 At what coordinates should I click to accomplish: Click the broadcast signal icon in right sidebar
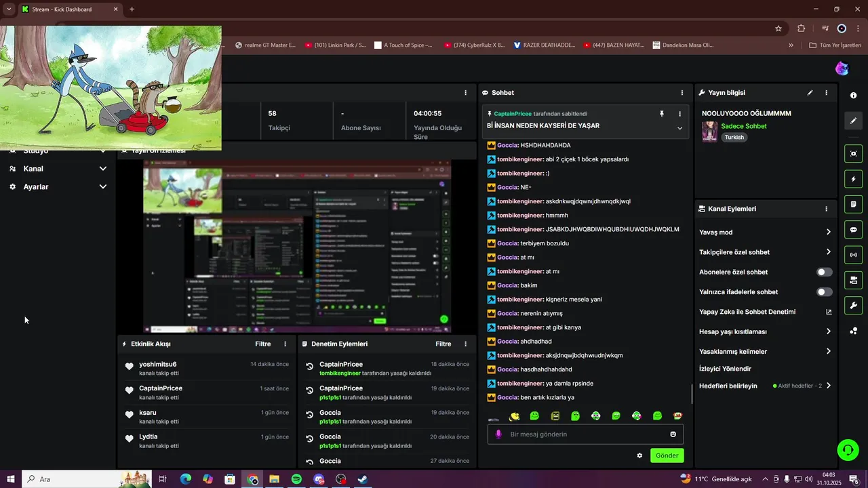coord(853,255)
